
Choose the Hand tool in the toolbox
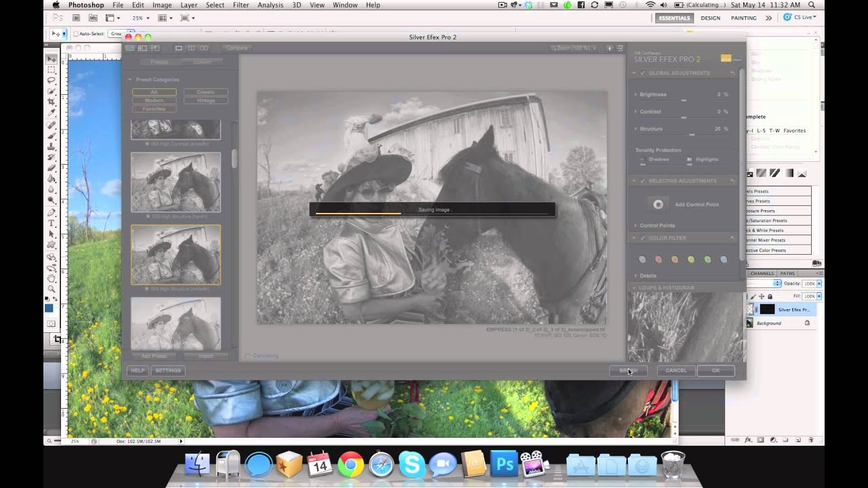coord(52,278)
